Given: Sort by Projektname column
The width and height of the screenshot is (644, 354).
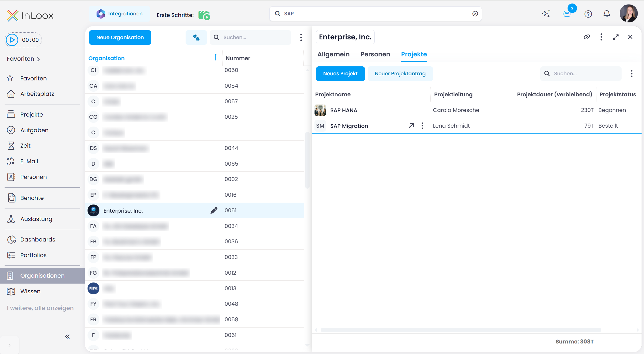Looking at the screenshot, I should click(x=333, y=94).
